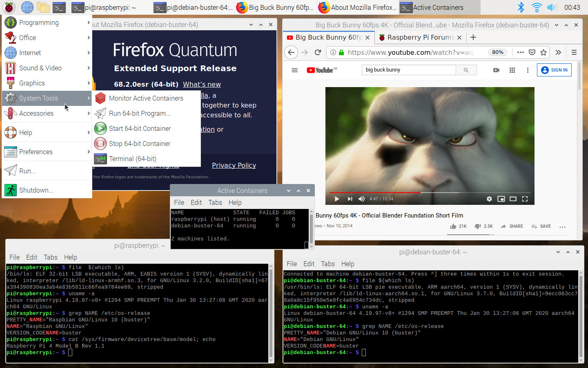Expand the Internet submenu
588x368 pixels.
point(47,53)
